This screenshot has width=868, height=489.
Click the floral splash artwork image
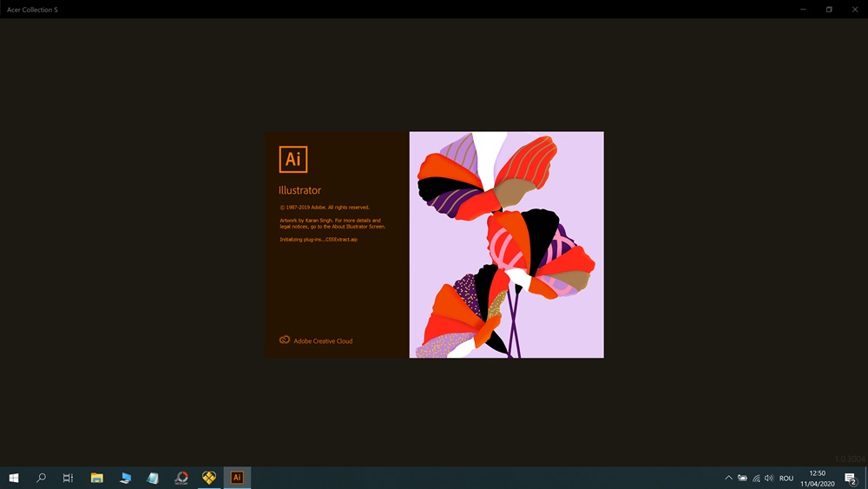507,245
